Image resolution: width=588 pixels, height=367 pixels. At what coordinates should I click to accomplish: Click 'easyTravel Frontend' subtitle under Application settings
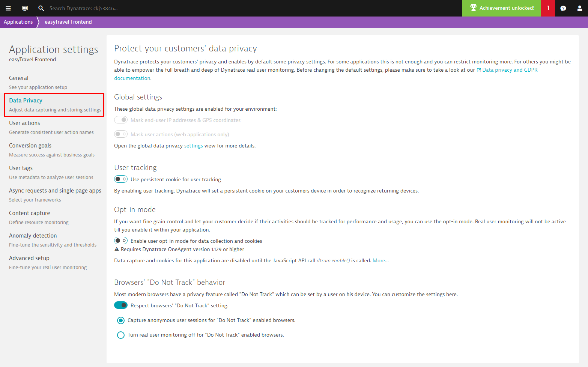(32, 60)
